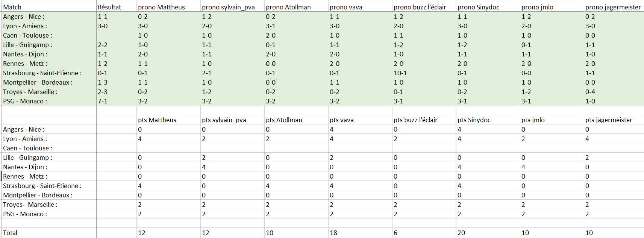Select the 'prono jagermeister' header cell

click(613, 7)
